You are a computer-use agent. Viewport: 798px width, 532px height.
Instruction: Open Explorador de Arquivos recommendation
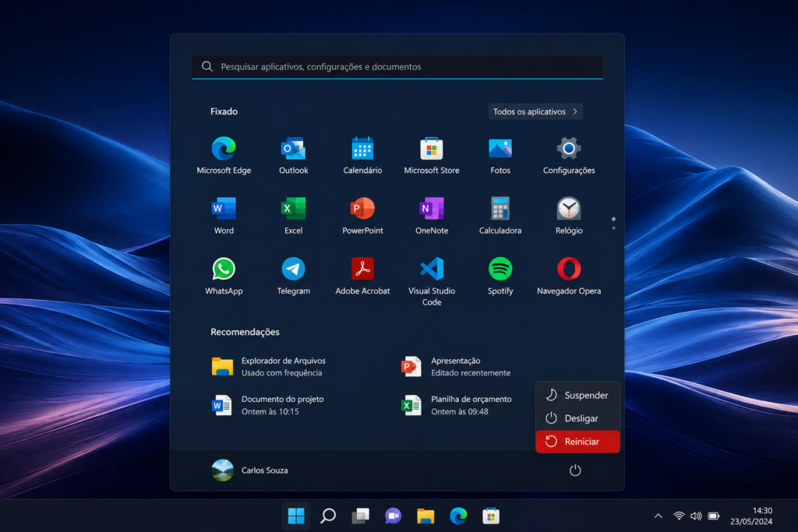(x=269, y=366)
